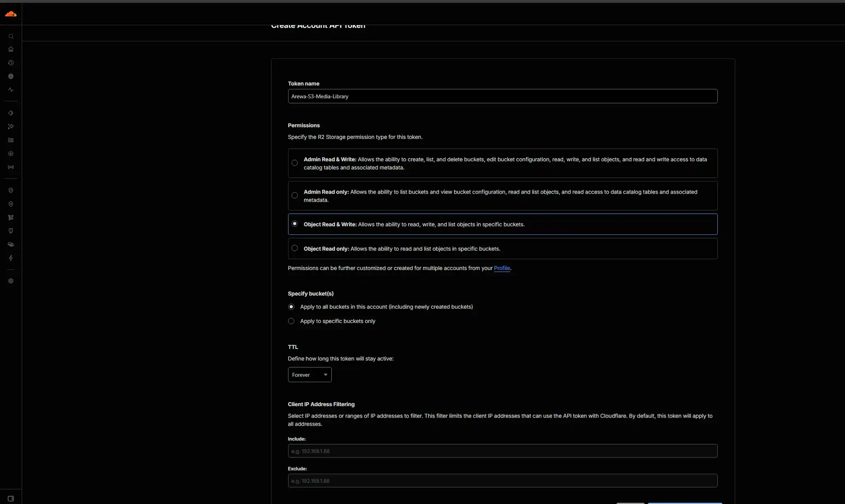Select the Admin Read only permission

click(503, 196)
